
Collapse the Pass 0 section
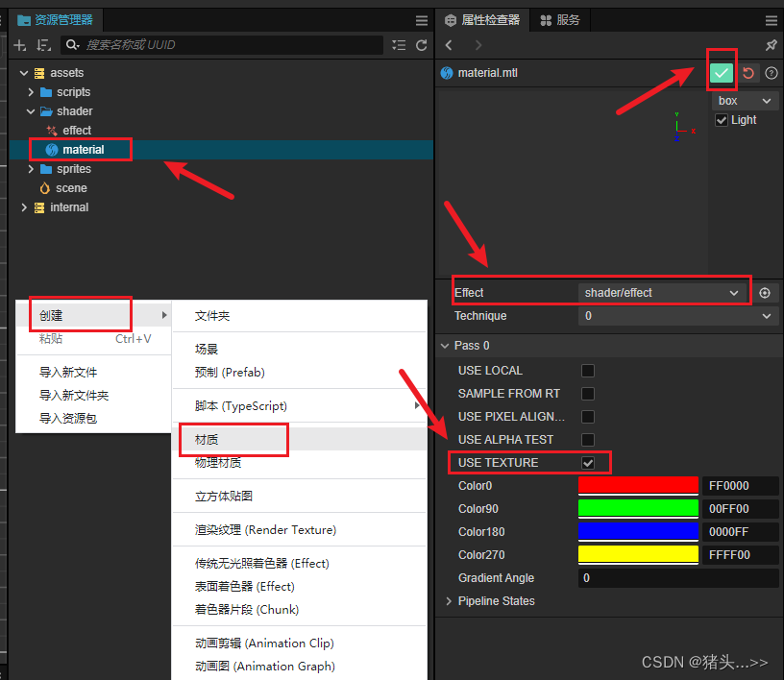[445, 345]
